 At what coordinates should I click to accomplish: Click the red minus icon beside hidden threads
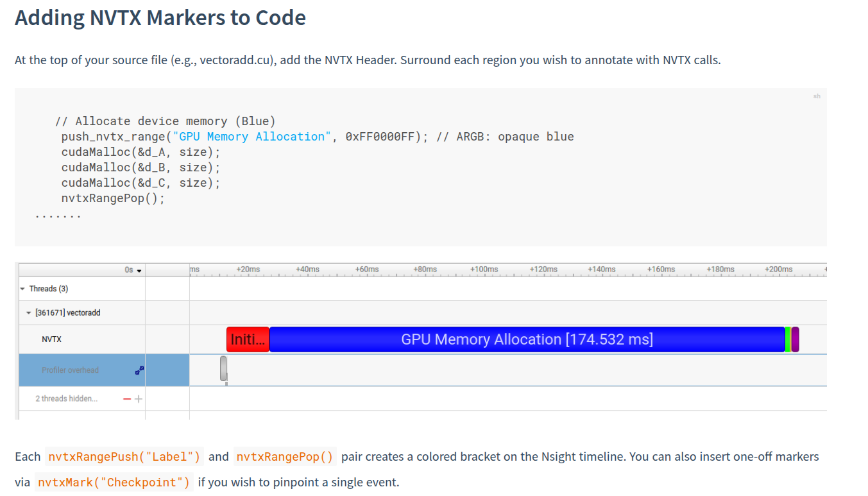[x=127, y=399]
